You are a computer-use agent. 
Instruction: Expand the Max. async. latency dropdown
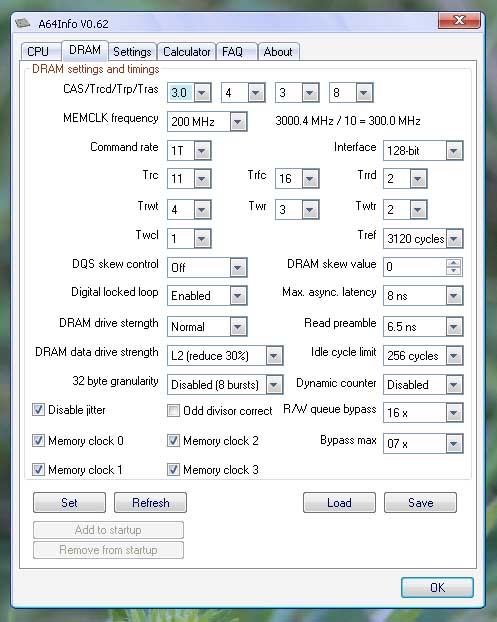coord(454,296)
